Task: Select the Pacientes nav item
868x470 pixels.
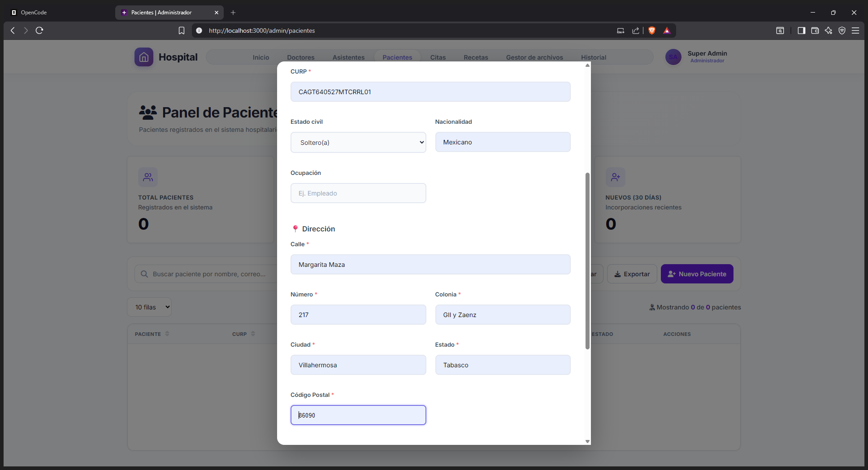Action: click(397, 57)
